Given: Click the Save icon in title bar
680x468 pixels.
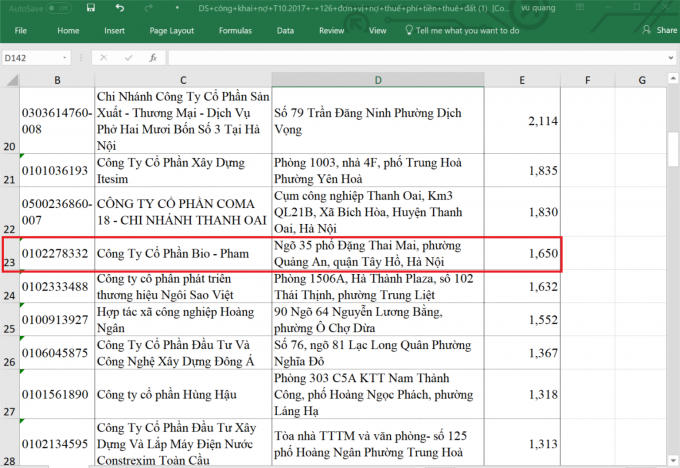Looking at the screenshot, I should pos(91,8).
